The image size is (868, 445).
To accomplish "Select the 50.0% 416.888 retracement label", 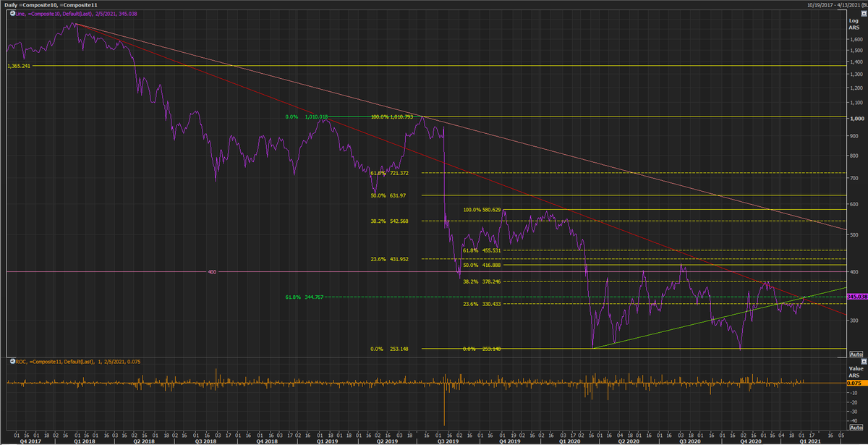I will 482,266.
